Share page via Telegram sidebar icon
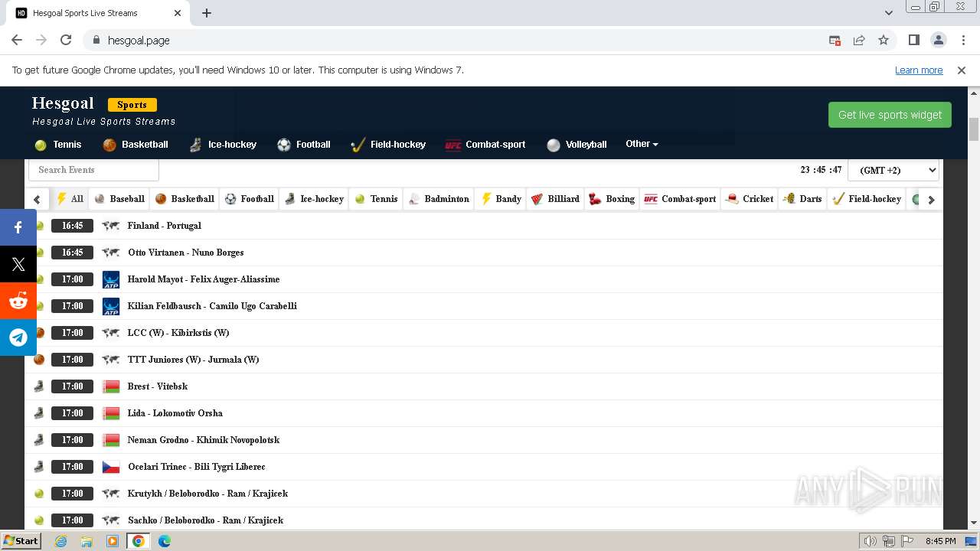The height and width of the screenshot is (551, 980). 18,337
